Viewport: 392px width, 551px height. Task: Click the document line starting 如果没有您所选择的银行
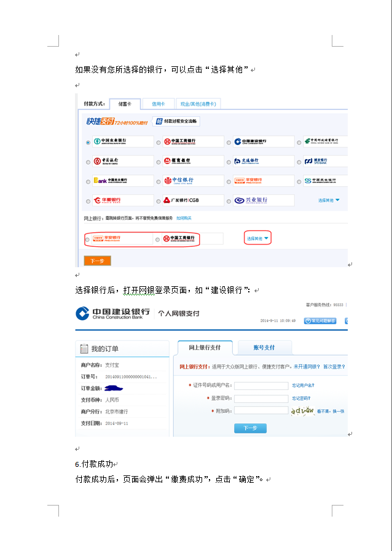click(162, 69)
